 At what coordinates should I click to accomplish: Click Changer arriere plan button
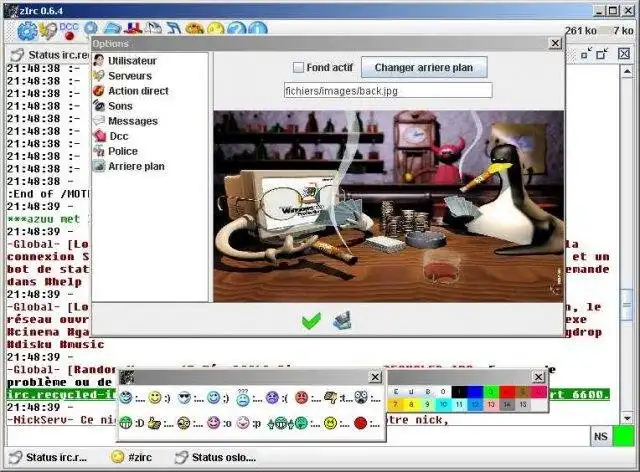(x=424, y=67)
